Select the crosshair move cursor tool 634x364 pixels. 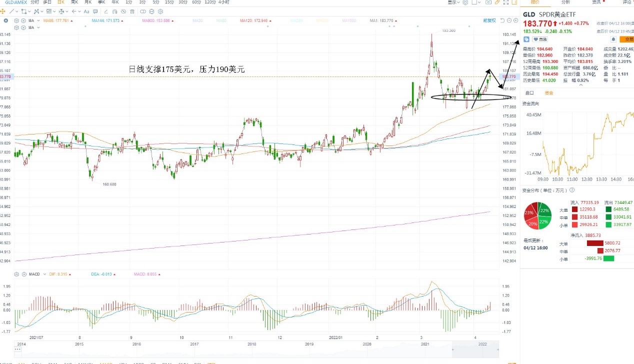point(3,11)
